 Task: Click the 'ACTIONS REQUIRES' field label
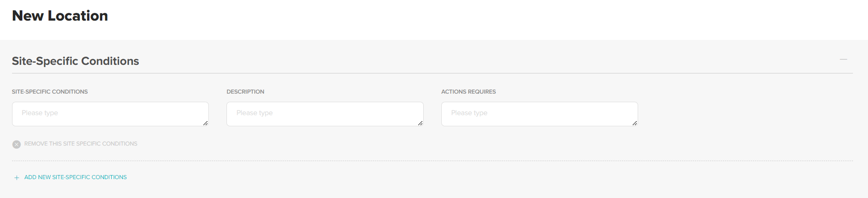click(468, 92)
